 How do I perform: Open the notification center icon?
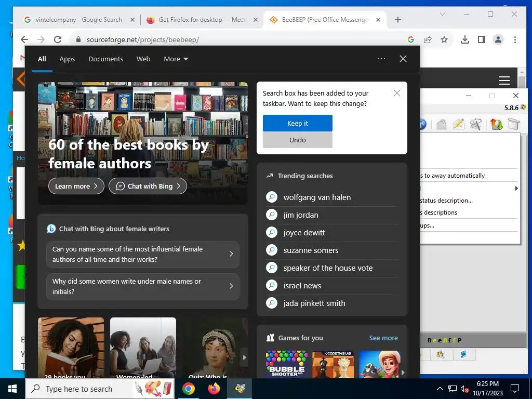tap(515, 389)
